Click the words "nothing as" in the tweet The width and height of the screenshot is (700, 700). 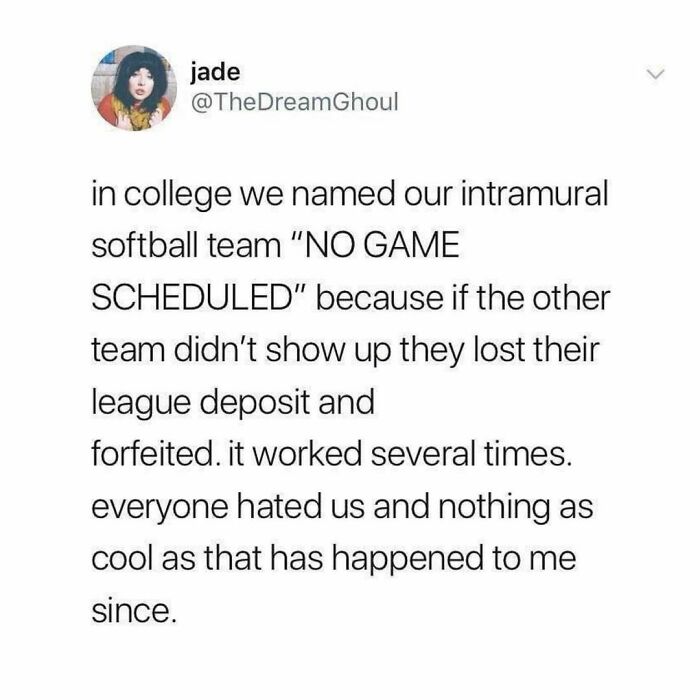click(516, 508)
